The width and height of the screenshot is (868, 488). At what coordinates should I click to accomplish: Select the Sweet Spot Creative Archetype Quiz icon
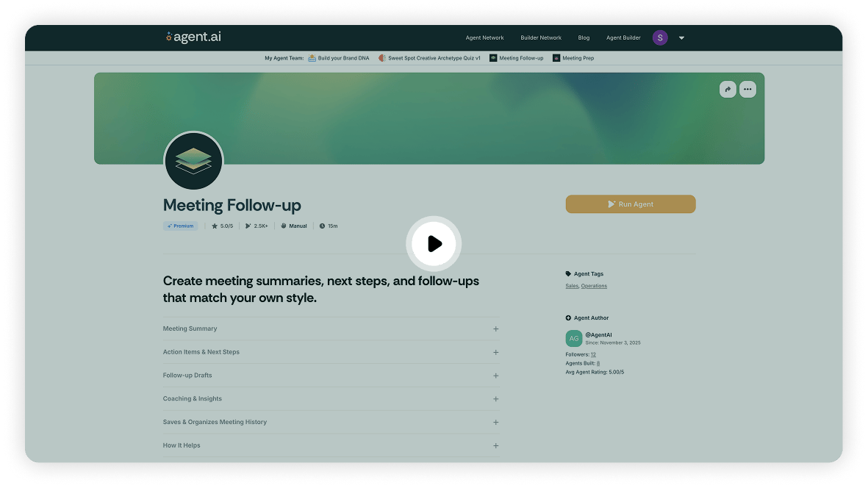[x=381, y=58]
